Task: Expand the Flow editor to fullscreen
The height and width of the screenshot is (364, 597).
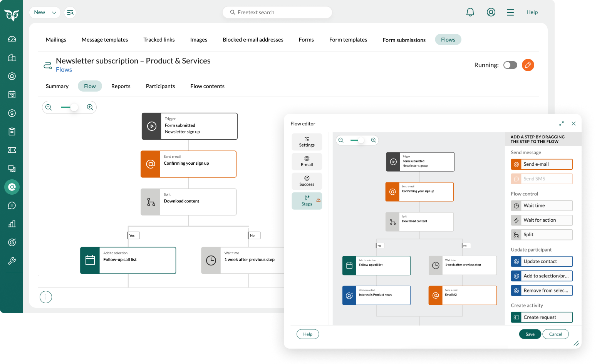Action: click(562, 124)
